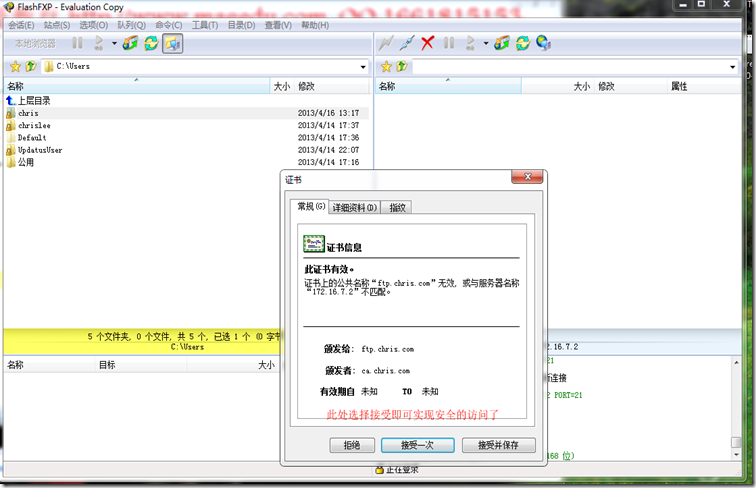Click the right pane up-folder icon
756x488 pixels.
coord(402,66)
